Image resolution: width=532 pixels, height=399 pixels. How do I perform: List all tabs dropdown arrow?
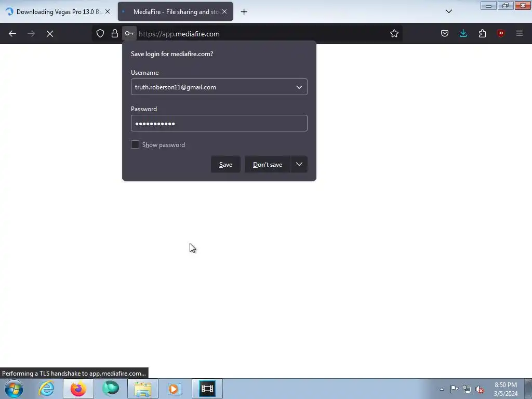pyautogui.click(x=448, y=11)
